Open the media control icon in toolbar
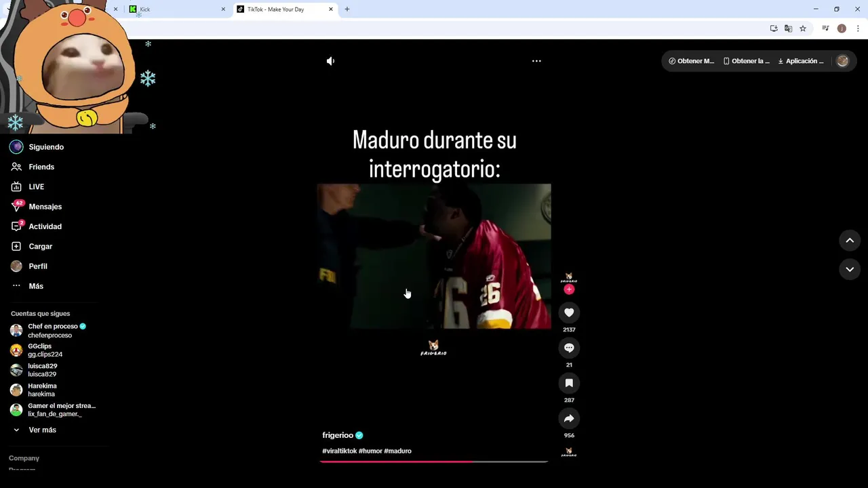The width and height of the screenshot is (868, 488). (825, 28)
